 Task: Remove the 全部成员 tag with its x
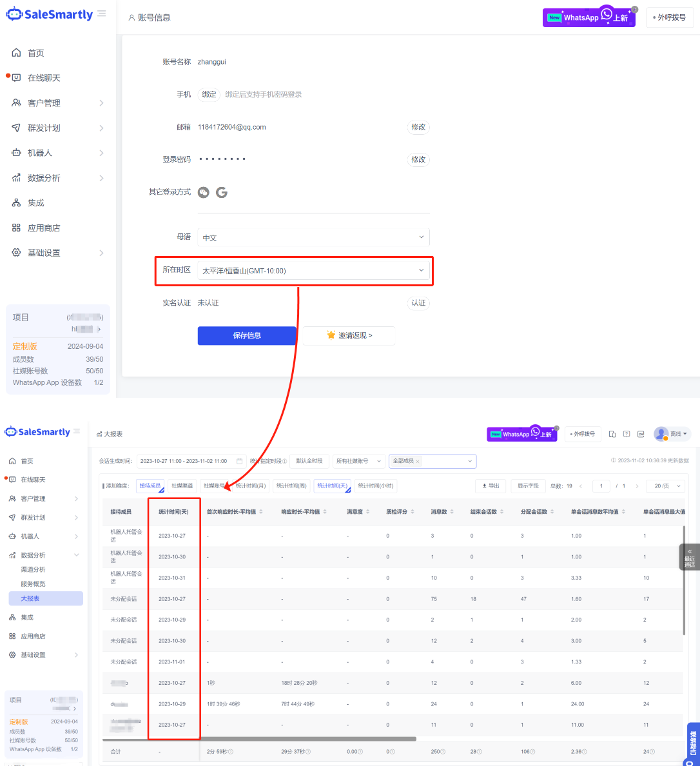point(418,462)
